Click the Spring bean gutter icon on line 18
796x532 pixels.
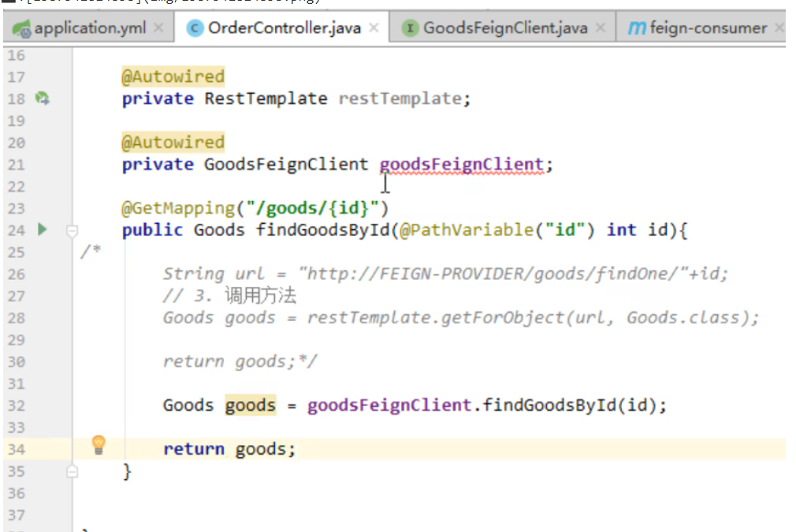43,98
